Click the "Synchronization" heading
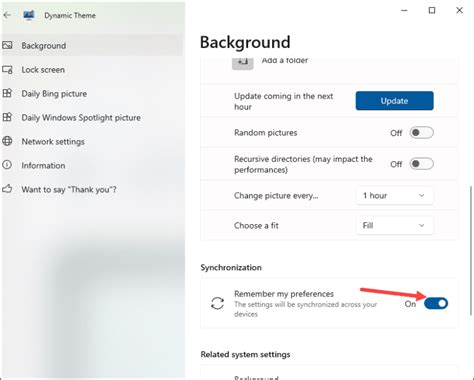This screenshot has width=474, height=380. pyautogui.click(x=231, y=267)
